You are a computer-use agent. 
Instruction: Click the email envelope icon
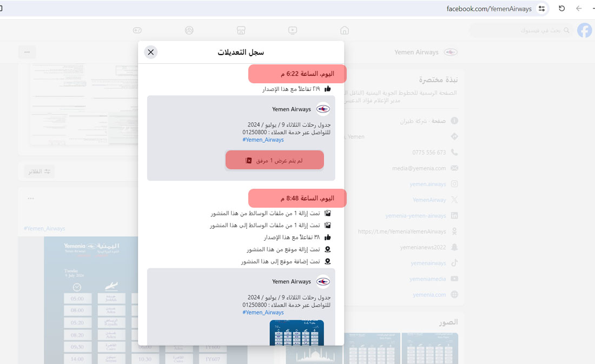[454, 168]
